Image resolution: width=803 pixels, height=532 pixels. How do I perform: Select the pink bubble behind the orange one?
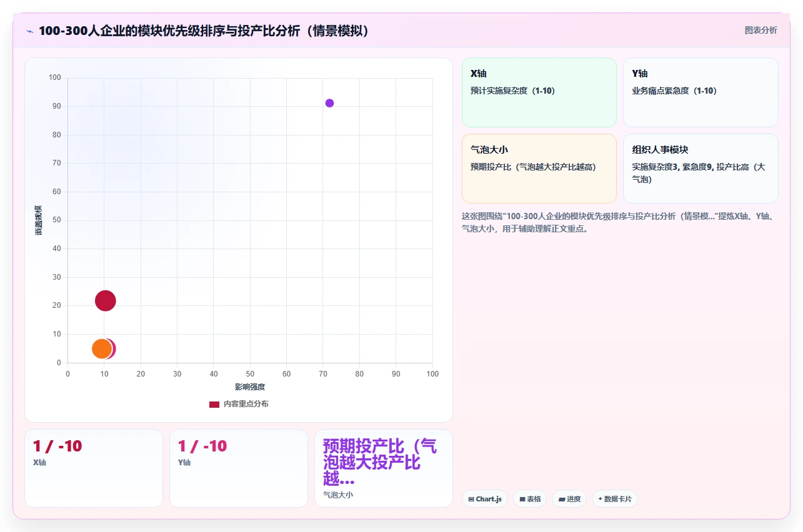click(113, 348)
